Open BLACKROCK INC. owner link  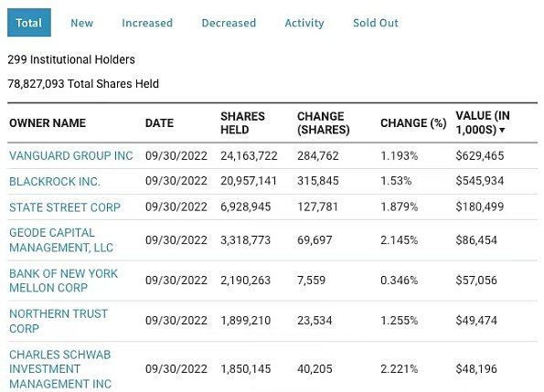55,181
